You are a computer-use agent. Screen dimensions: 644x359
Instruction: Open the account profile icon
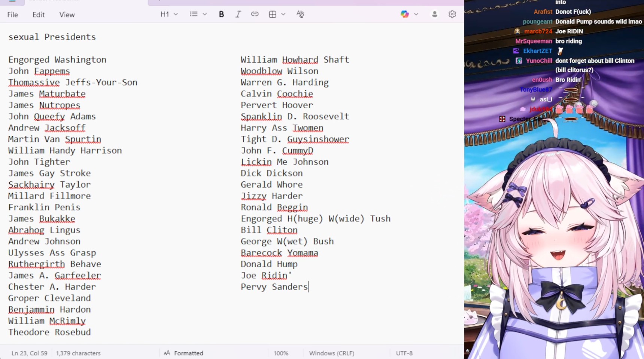(x=435, y=14)
